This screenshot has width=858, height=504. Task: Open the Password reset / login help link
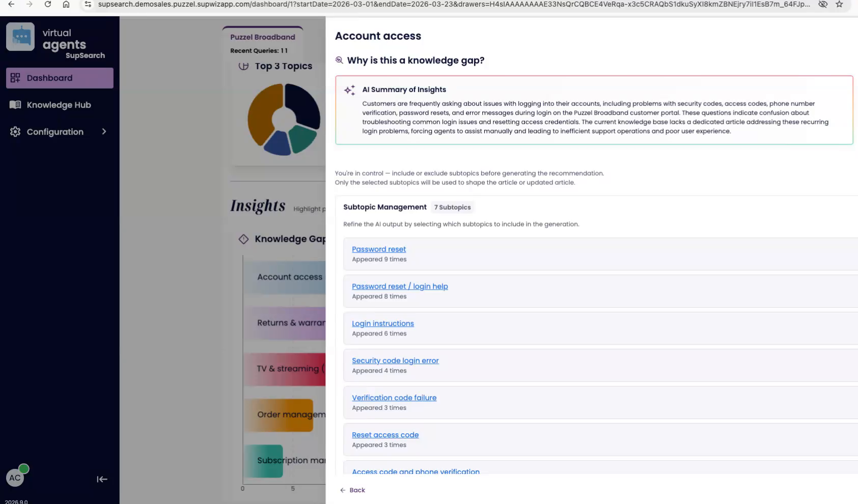400,287
